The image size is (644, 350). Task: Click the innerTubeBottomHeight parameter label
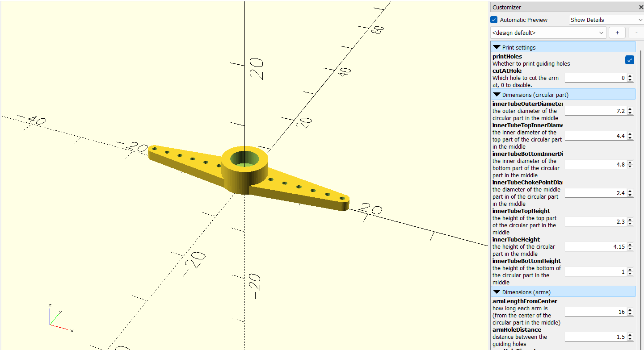click(x=526, y=261)
